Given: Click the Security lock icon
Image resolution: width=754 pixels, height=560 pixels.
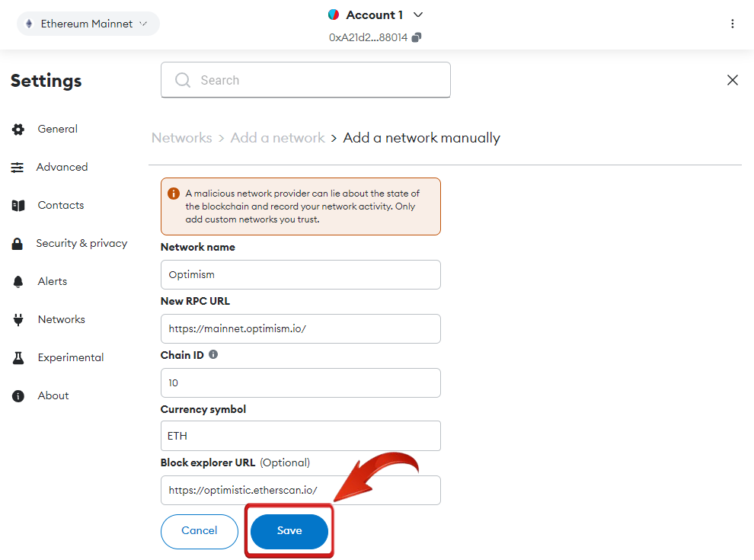Looking at the screenshot, I should click(x=18, y=244).
